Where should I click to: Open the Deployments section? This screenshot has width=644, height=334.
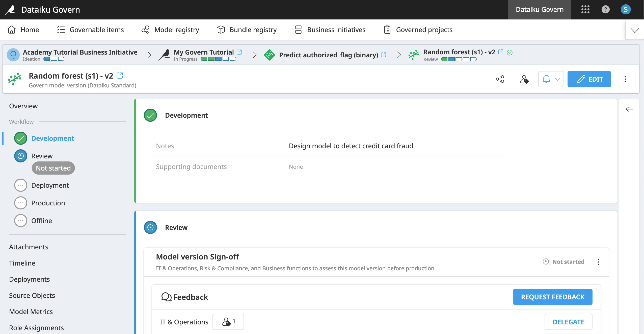pos(30,279)
